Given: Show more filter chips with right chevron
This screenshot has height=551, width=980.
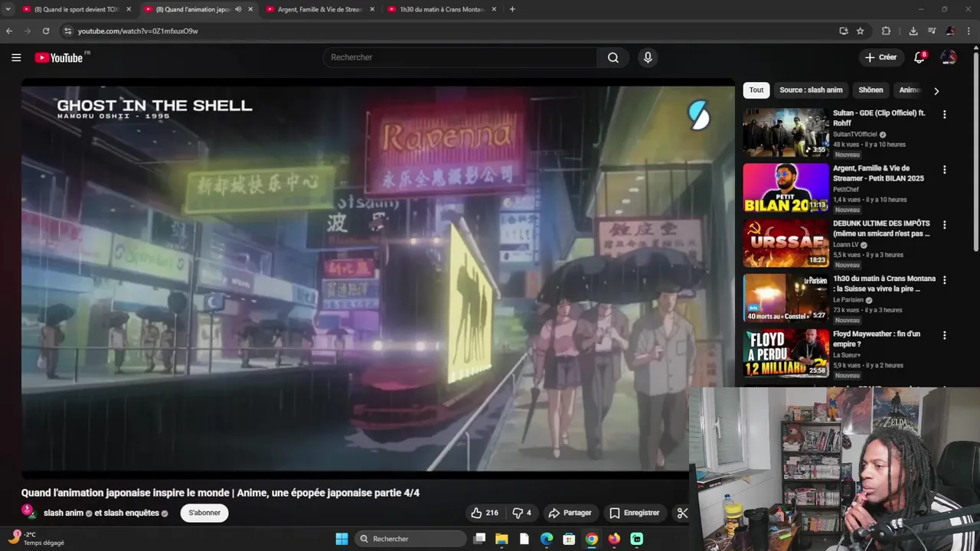Looking at the screenshot, I should click(x=936, y=90).
